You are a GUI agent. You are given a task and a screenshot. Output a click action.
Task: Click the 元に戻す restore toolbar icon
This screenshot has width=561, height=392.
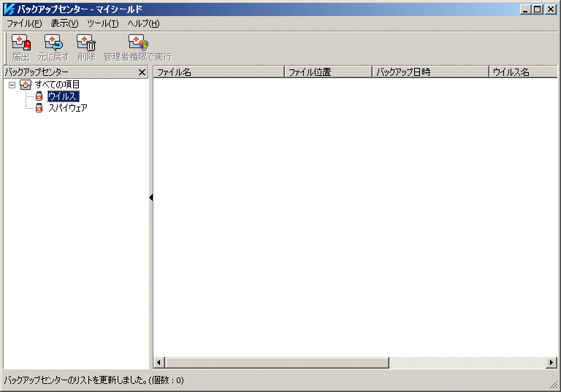53,42
